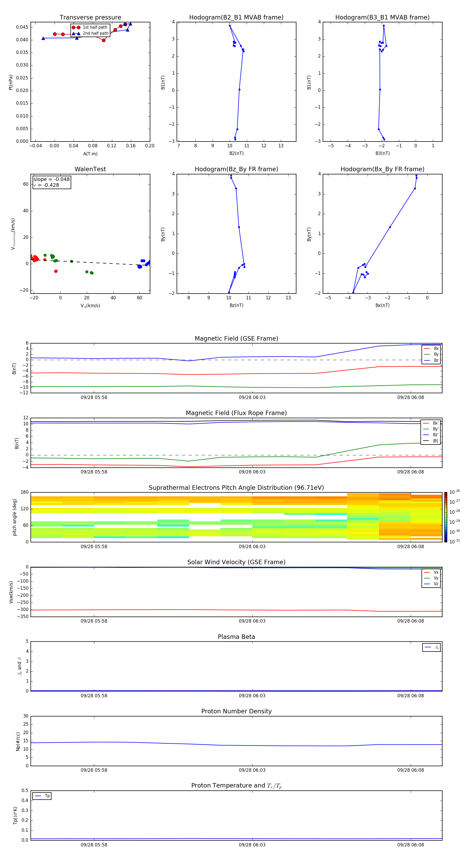473x868 pixels.
Task: Click the "Magnetic Field (Flux Rope Frame)" title
Action: (236, 413)
